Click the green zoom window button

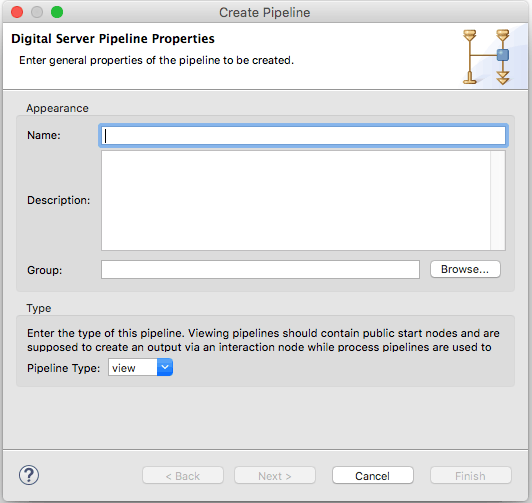[57, 12]
